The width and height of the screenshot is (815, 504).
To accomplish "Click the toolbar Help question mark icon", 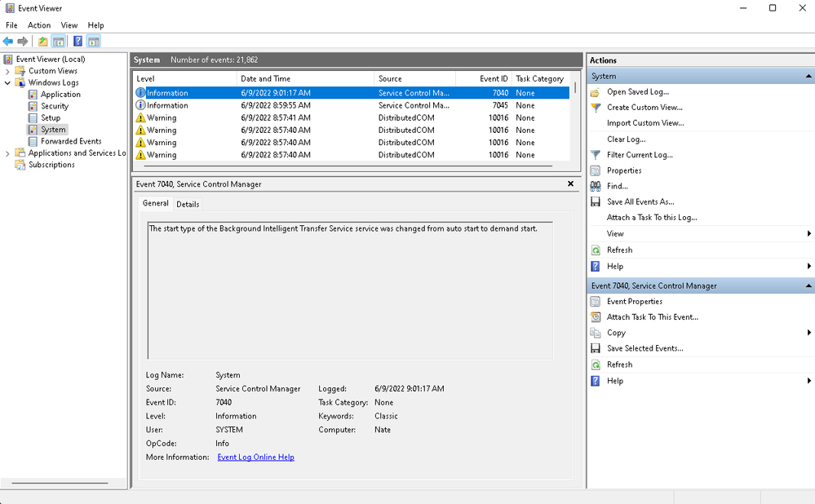I will 78,42.
